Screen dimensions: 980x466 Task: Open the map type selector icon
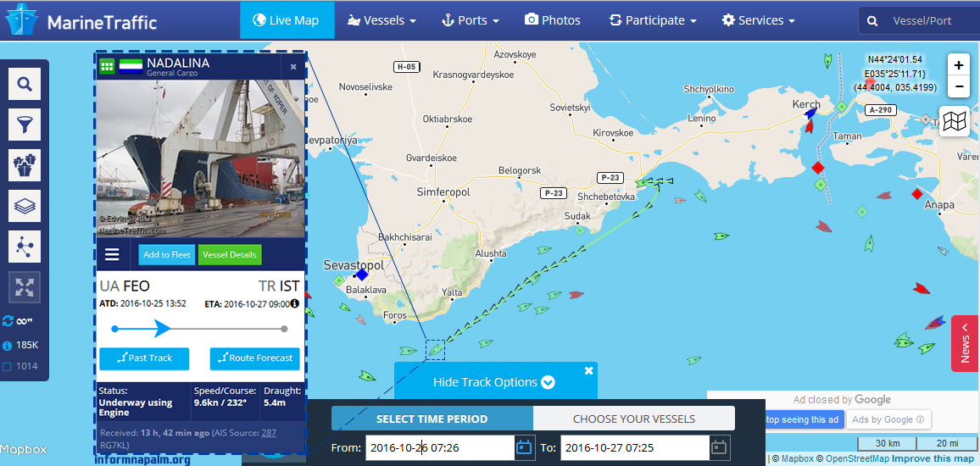(x=955, y=120)
